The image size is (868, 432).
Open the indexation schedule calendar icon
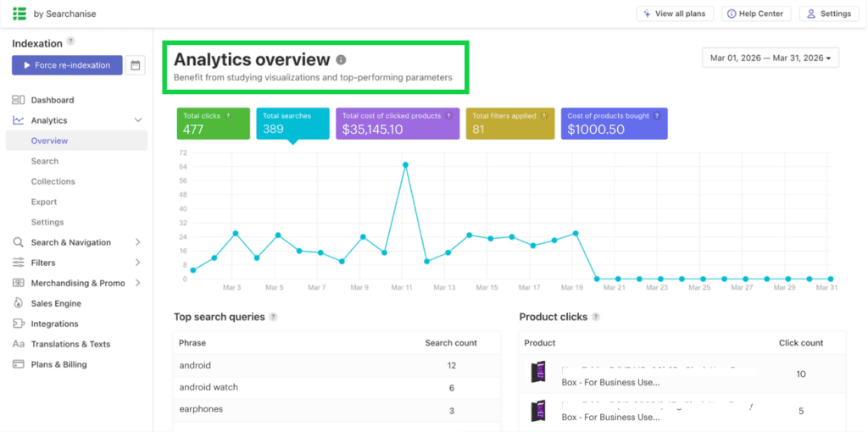coord(135,65)
